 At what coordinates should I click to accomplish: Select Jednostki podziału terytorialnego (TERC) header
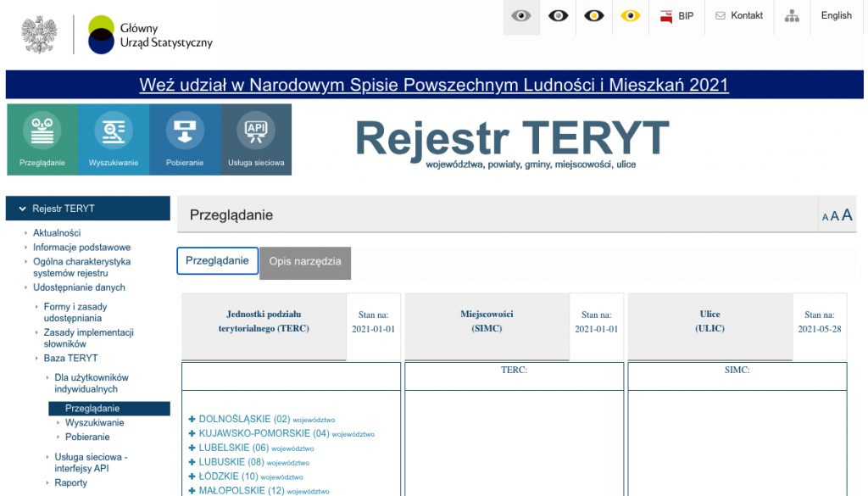pos(264,326)
